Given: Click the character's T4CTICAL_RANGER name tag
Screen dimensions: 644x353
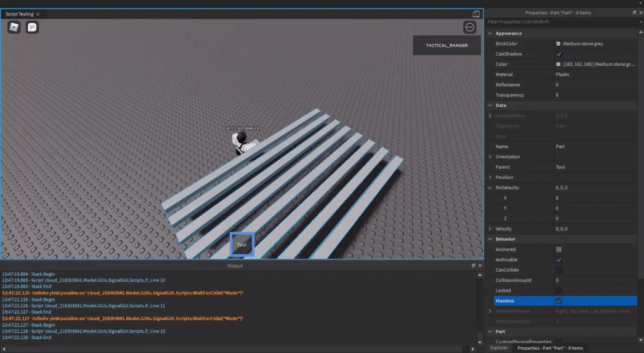Looking at the screenshot, I should [x=242, y=128].
